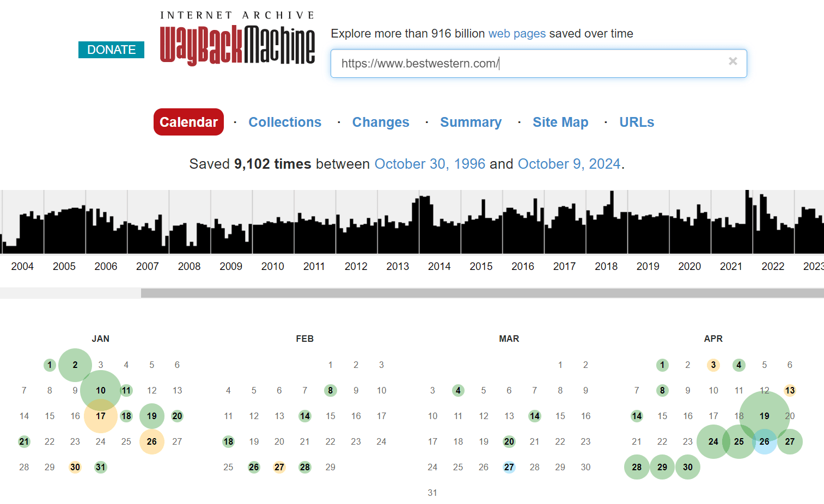Select year 2022 on timeline

[x=773, y=266]
